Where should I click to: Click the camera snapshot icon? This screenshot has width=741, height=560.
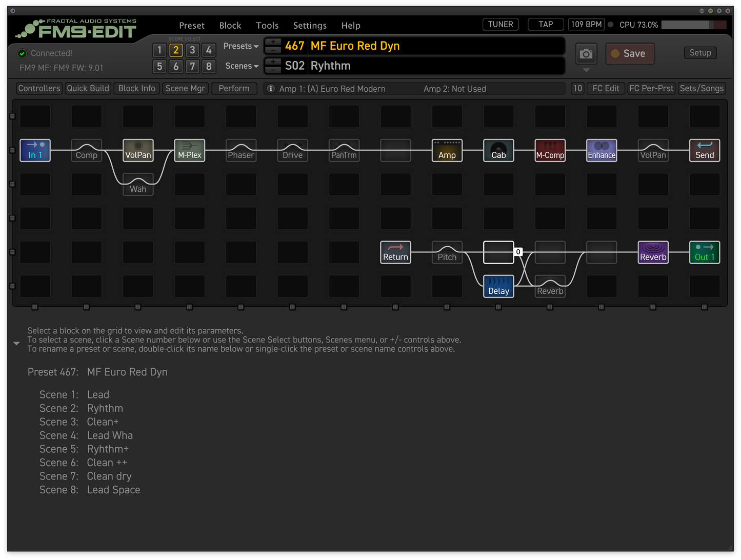586,53
